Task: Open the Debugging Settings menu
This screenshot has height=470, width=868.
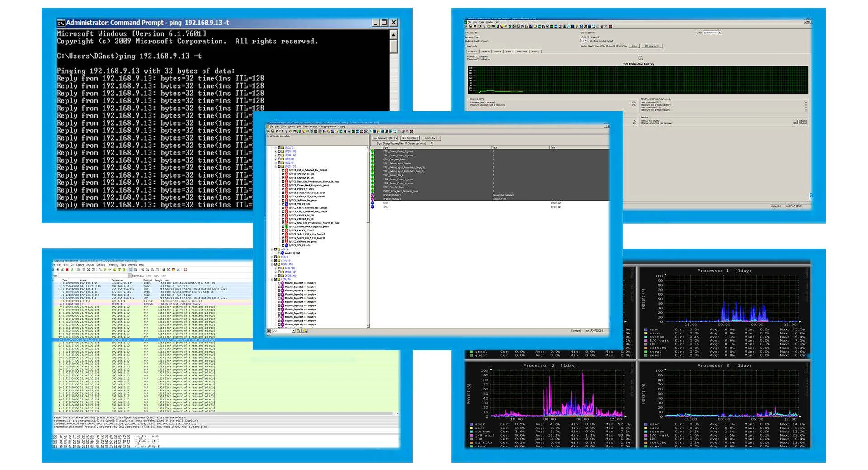Action: coord(328,127)
